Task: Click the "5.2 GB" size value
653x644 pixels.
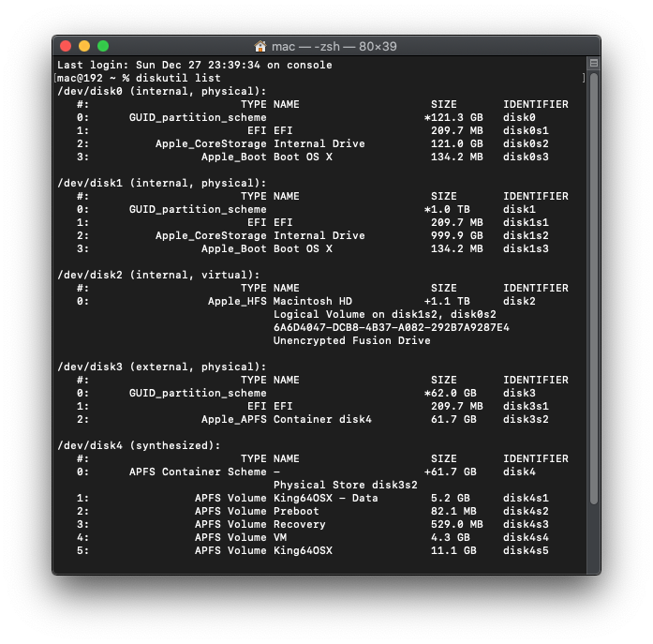Action: click(x=451, y=498)
